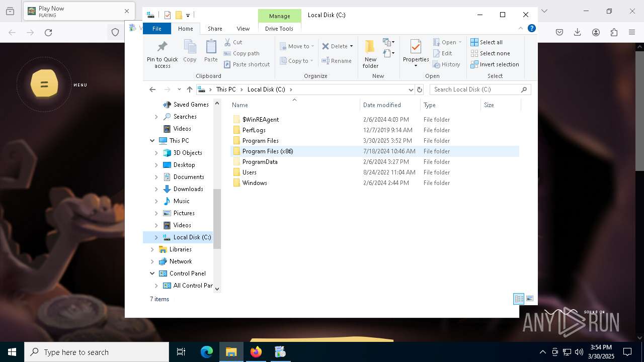Collapse Control Panel tree node

tap(152, 274)
